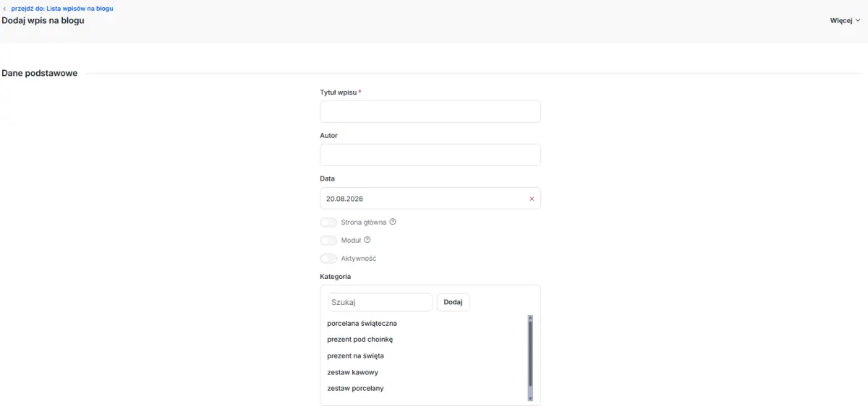Open the Data field showing 20.08.2026
Viewport: 868px width, 414px height.
[x=430, y=199]
